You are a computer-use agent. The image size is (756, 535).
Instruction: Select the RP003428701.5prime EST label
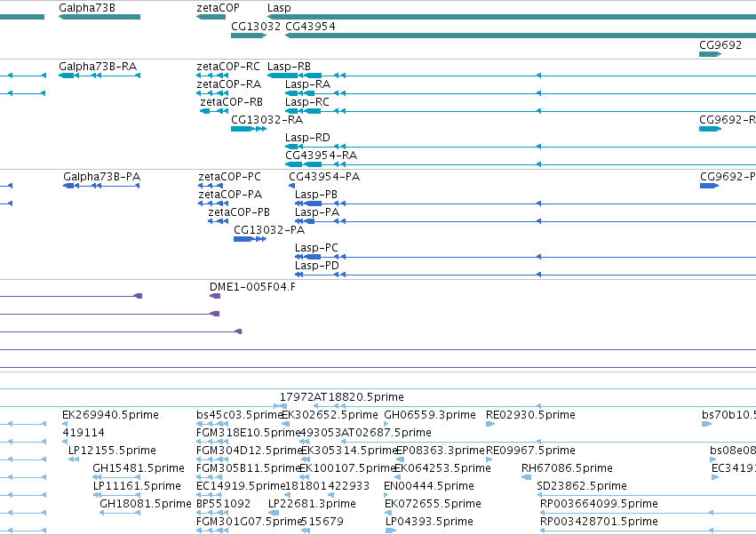[x=600, y=522]
